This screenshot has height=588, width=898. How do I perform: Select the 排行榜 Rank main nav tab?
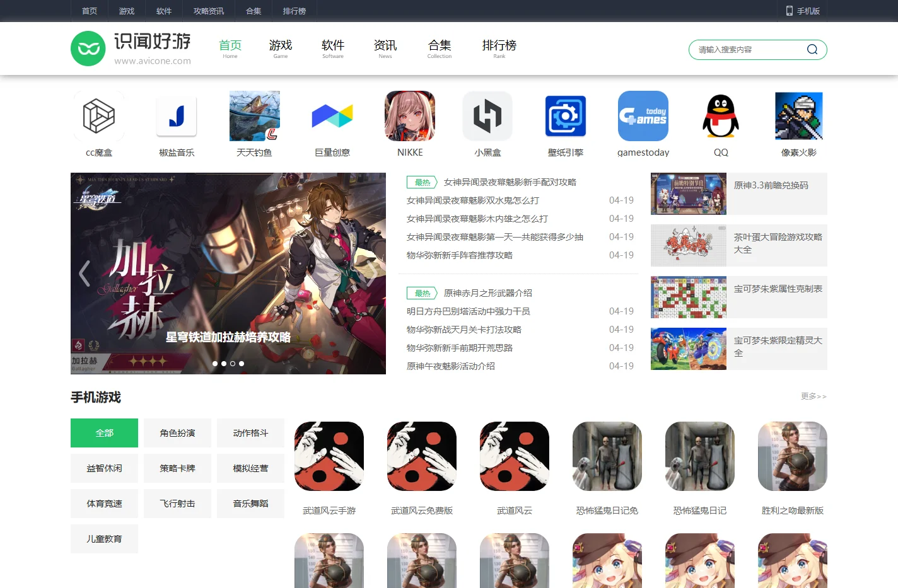[x=499, y=49]
